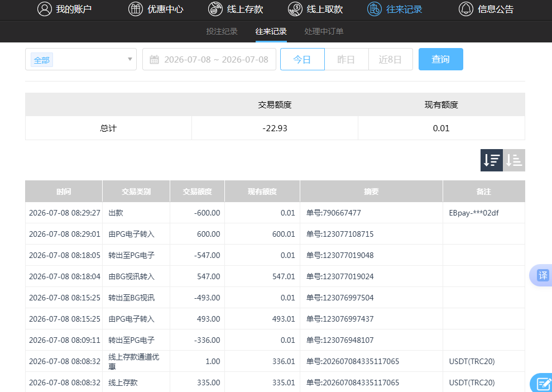552x392 pixels.
Task: Select 昨日 date filter
Action: (347, 59)
